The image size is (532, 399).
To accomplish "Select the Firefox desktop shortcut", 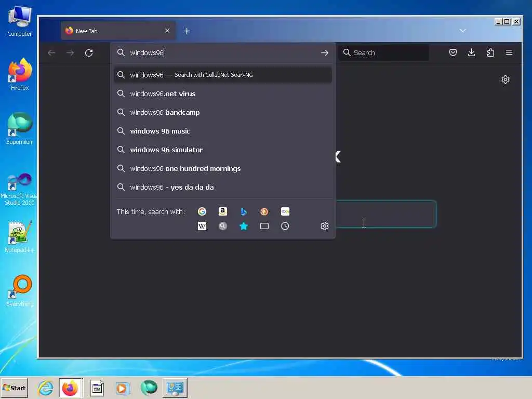I will click(20, 74).
